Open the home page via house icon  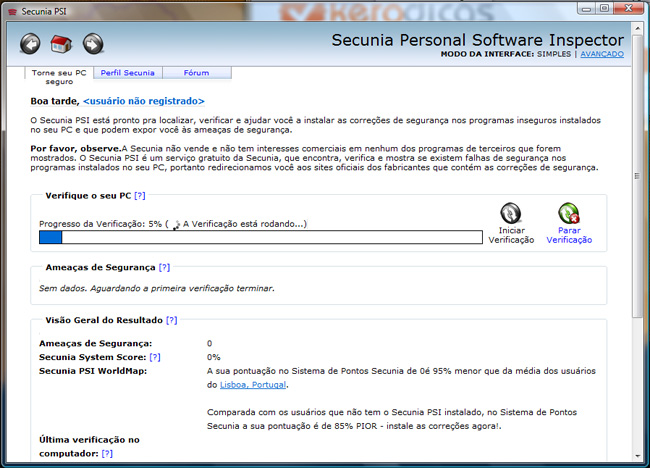click(61, 44)
